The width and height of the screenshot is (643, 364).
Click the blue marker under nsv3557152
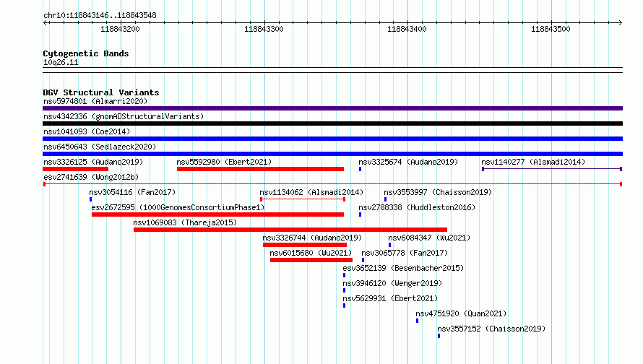[x=439, y=336]
